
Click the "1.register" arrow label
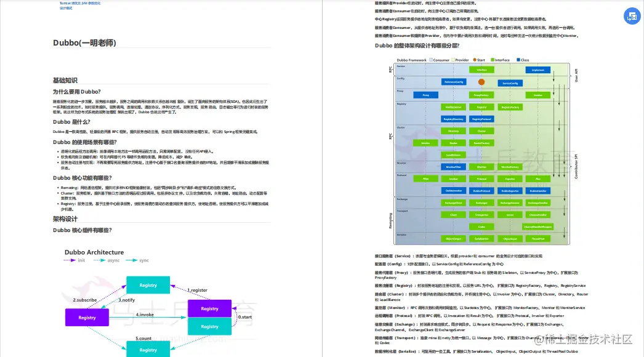[x=197, y=290]
